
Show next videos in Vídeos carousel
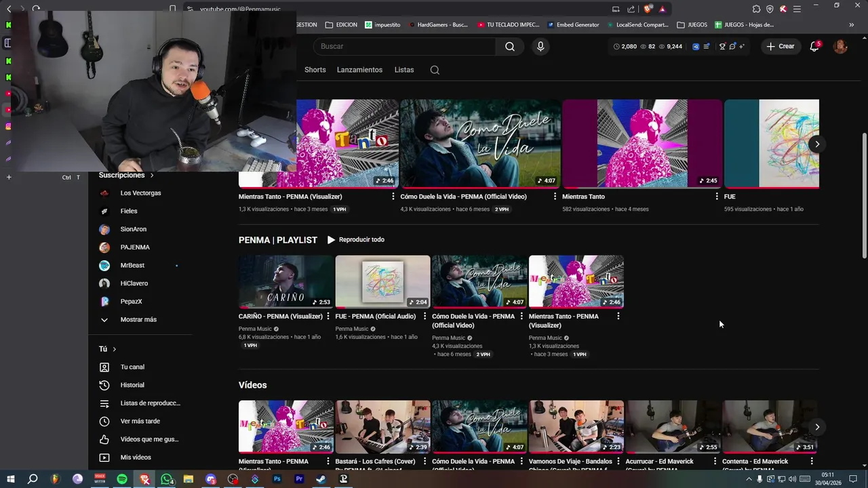817,427
